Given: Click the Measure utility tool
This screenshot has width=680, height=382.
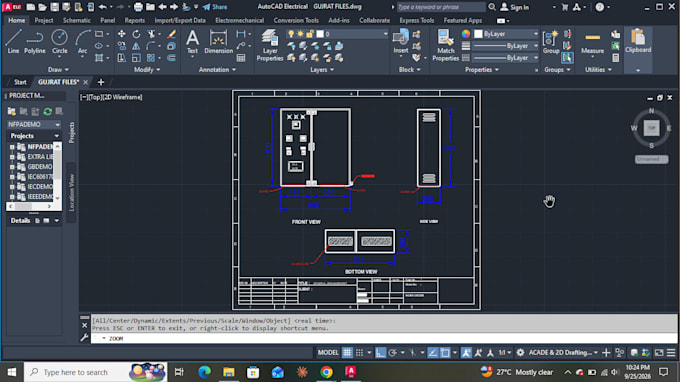Looking at the screenshot, I should (x=592, y=42).
